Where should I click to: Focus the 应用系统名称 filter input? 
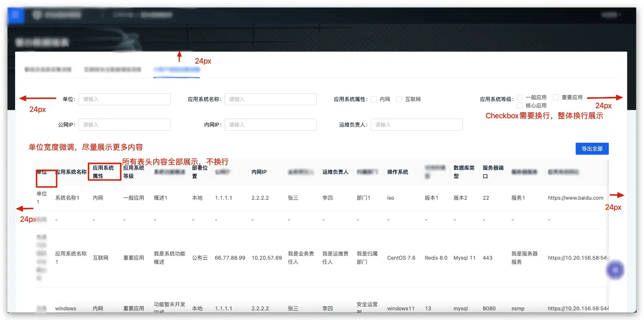pyautogui.click(x=270, y=99)
